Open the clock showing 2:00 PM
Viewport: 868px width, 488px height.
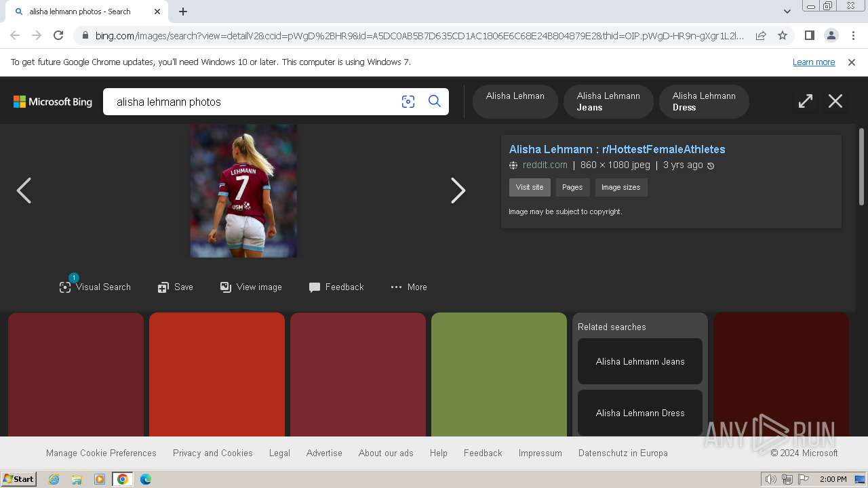(833, 479)
